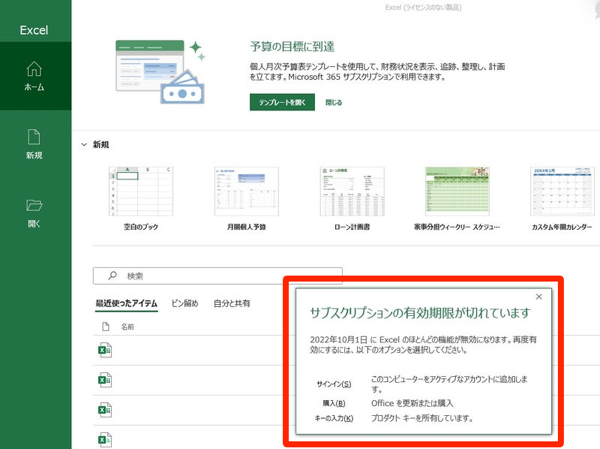Screen dimensions: 600x449
Task: Open the second Excel file in recent list
Action: click(105, 380)
